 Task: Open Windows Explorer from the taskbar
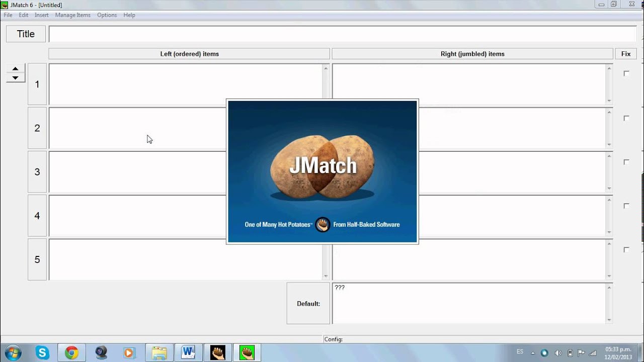(159, 353)
